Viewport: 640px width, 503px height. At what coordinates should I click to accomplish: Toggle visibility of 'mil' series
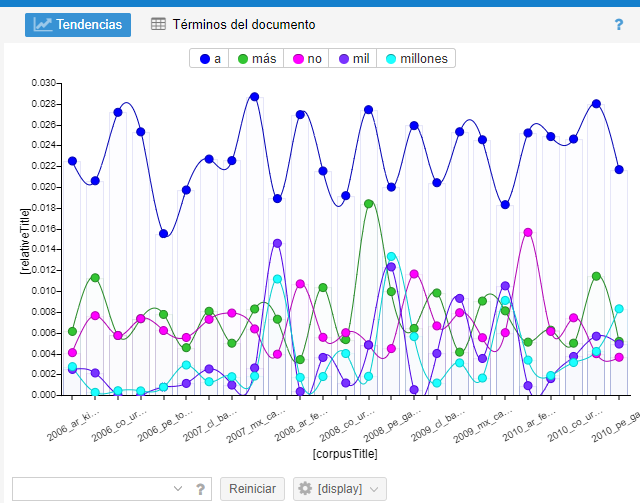tap(352, 59)
